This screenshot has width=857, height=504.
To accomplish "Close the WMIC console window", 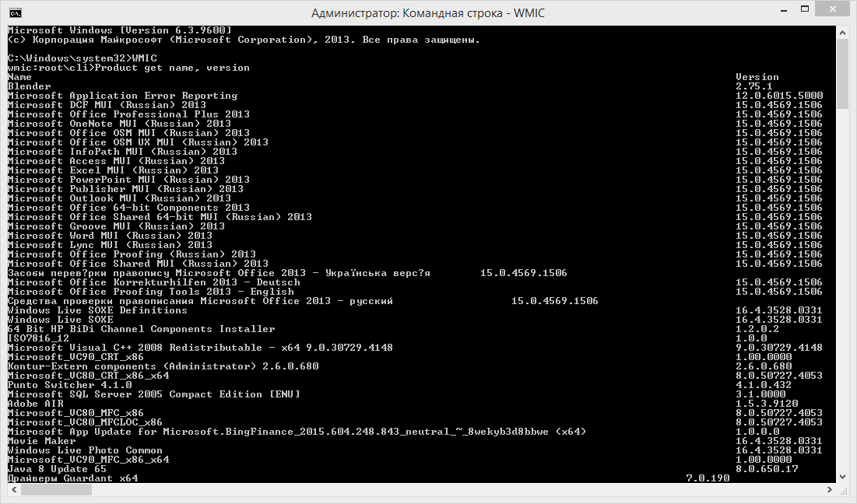I will tap(832, 9).
